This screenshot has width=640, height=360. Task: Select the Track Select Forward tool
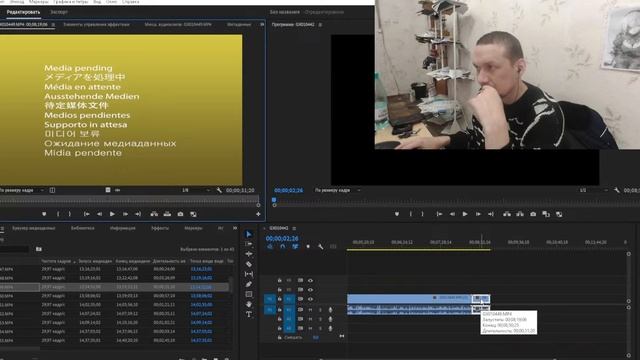pyautogui.click(x=249, y=244)
